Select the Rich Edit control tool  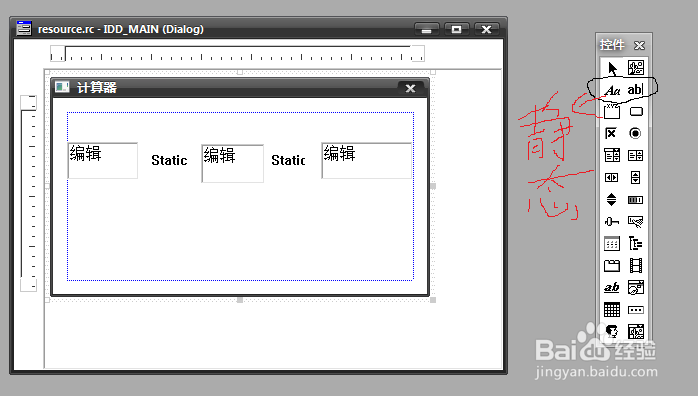pos(612,287)
